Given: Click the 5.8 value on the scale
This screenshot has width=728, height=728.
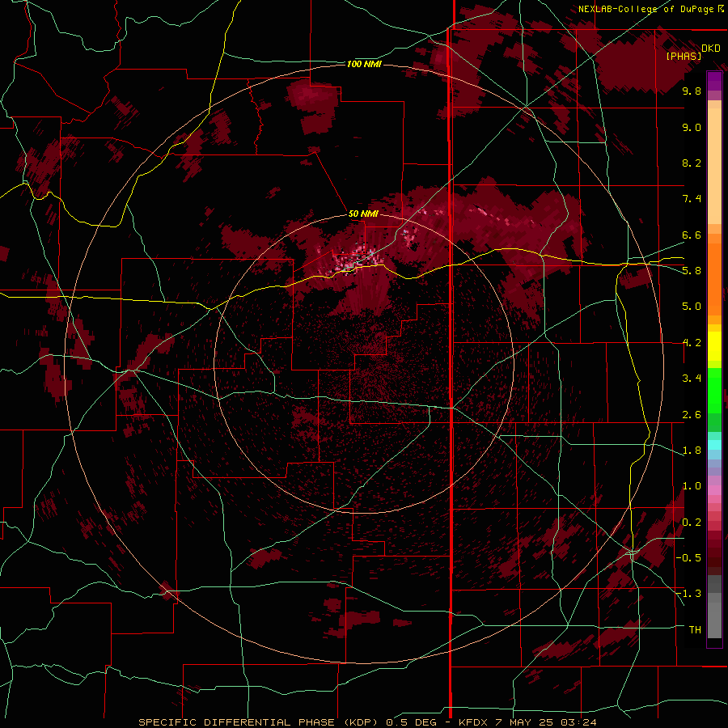Looking at the screenshot, I should tap(692, 271).
